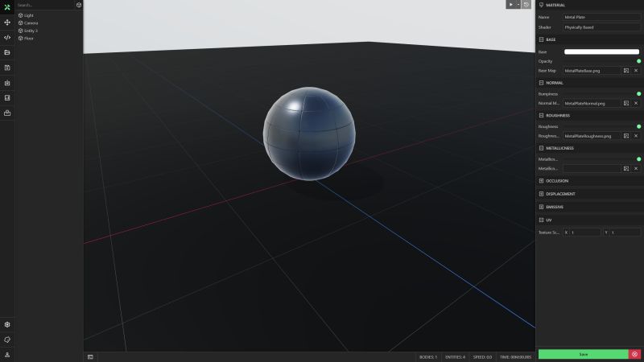Browse image for Normal Map texture

coord(626,103)
